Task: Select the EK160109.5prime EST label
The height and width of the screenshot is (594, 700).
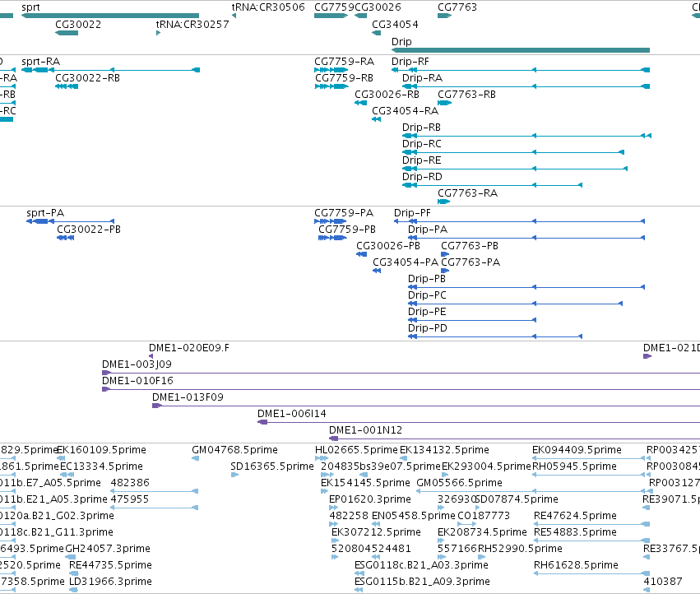Action: pyautogui.click(x=101, y=450)
